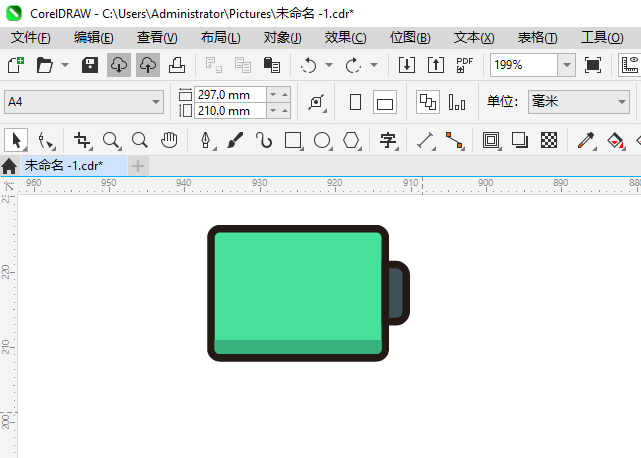The width and height of the screenshot is (641, 458).
Task: Save the document
Action: (90, 65)
